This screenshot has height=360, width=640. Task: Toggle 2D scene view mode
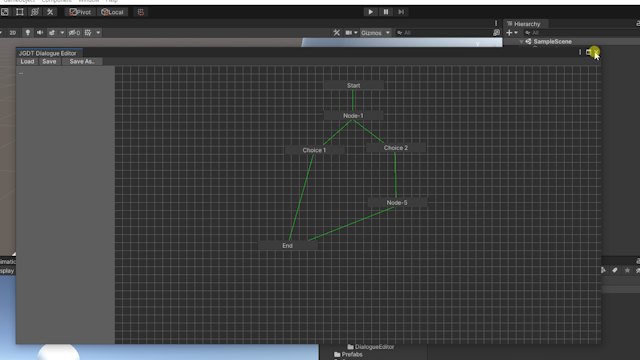point(13,33)
